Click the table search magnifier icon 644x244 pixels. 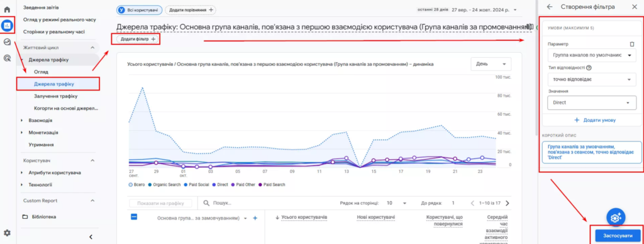tap(206, 203)
